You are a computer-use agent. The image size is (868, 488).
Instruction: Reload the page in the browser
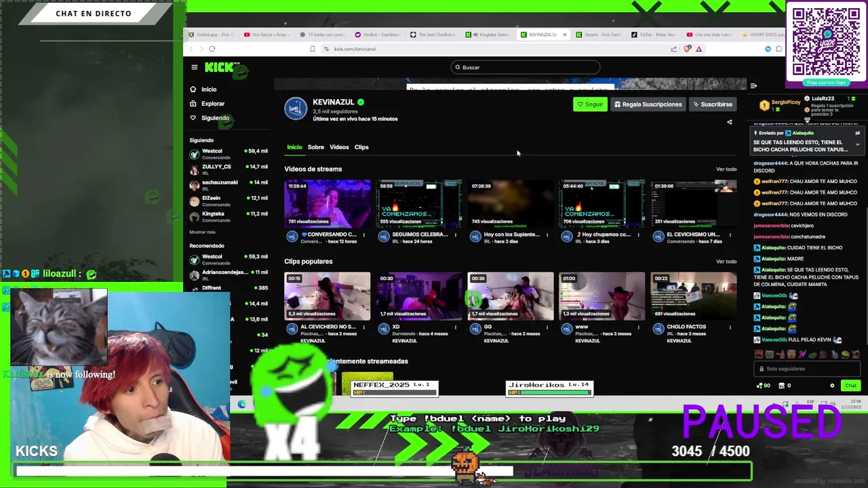[x=212, y=49]
